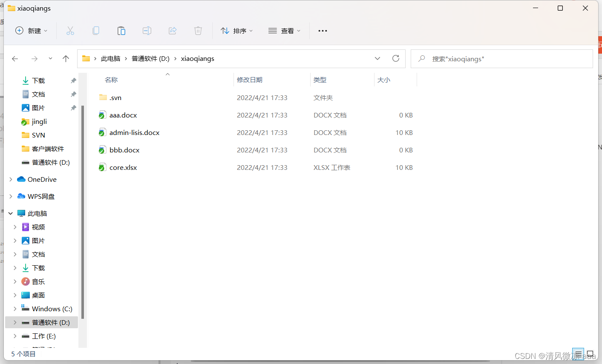Click the 文件夹 type cell of .svn

click(x=323, y=97)
